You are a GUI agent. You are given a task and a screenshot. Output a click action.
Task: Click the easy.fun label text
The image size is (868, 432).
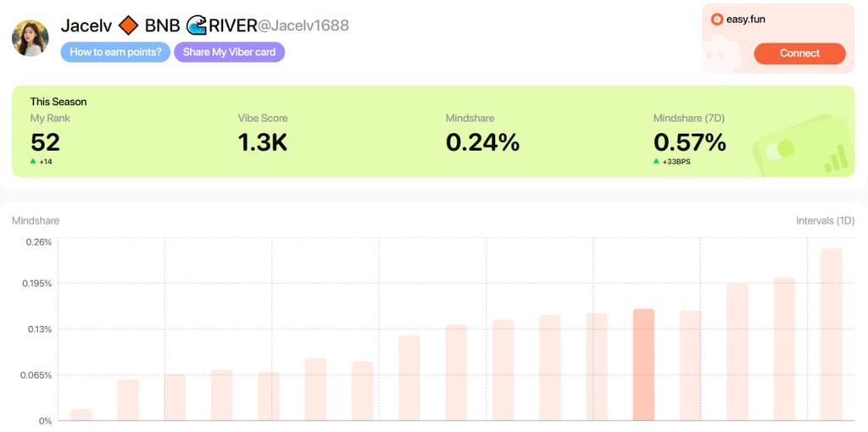(746, 19)
